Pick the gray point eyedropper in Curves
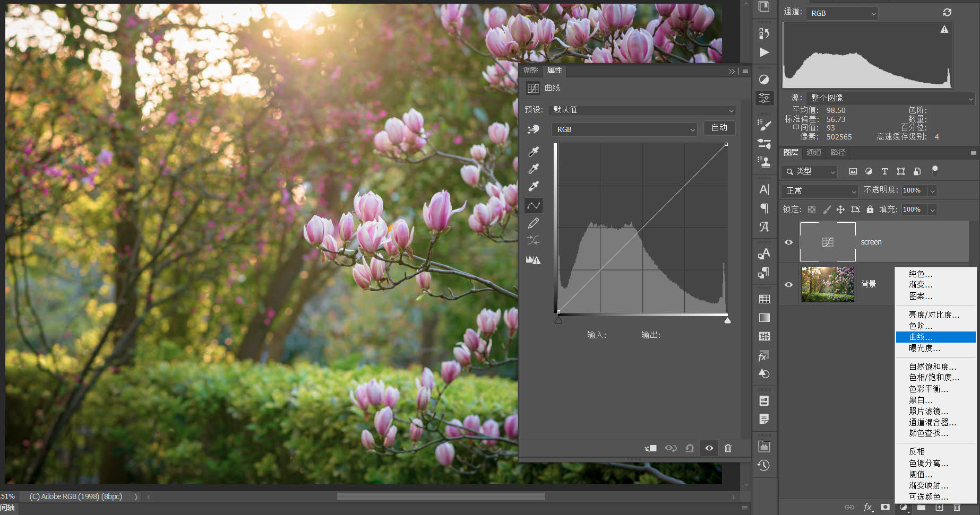Viewport: 980px width, 515px height. click(x=534, y=169)
